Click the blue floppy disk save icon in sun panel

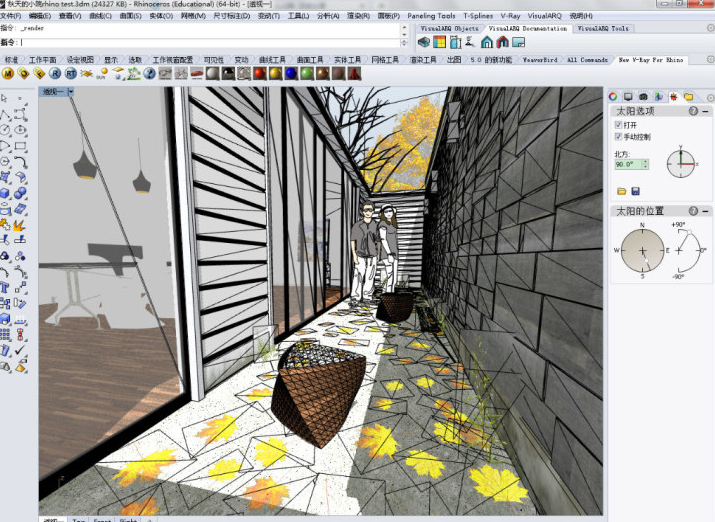pyautogui.click(x=634, y=190)
